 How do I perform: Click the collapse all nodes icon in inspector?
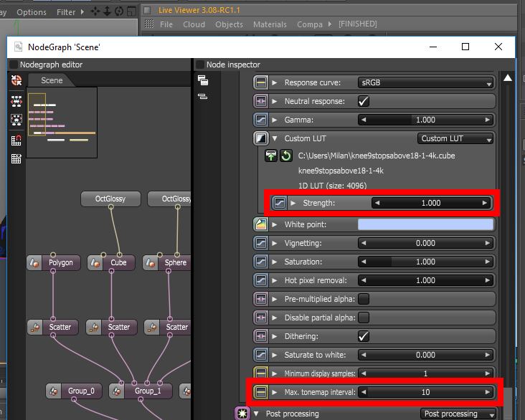click(202, 97)
